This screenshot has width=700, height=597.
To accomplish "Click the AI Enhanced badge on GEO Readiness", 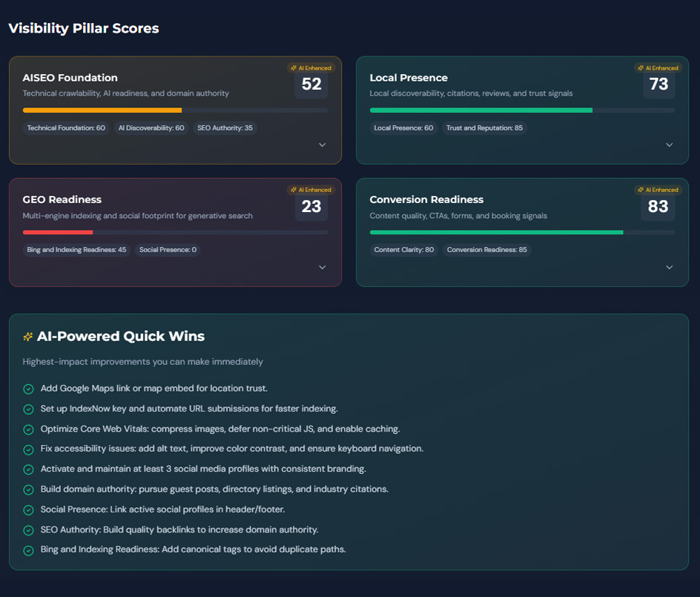I will 311,190.
